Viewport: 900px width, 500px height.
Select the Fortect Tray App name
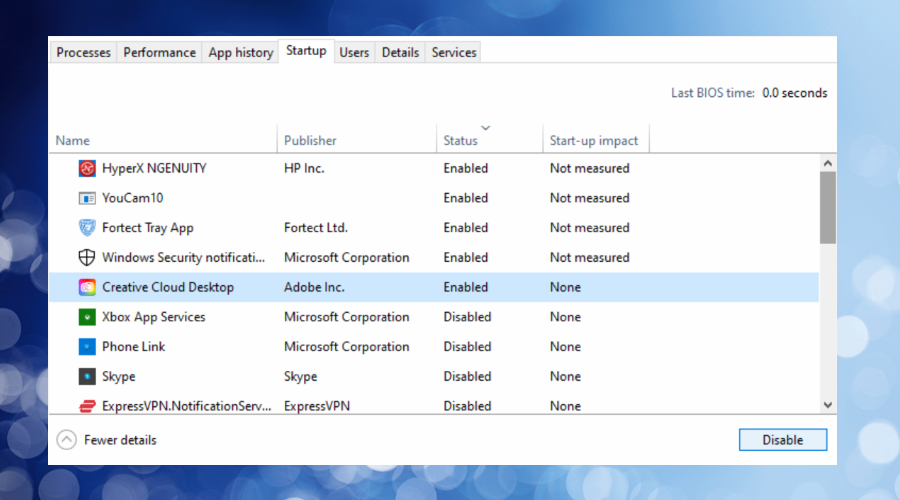[x=148, y=228]
